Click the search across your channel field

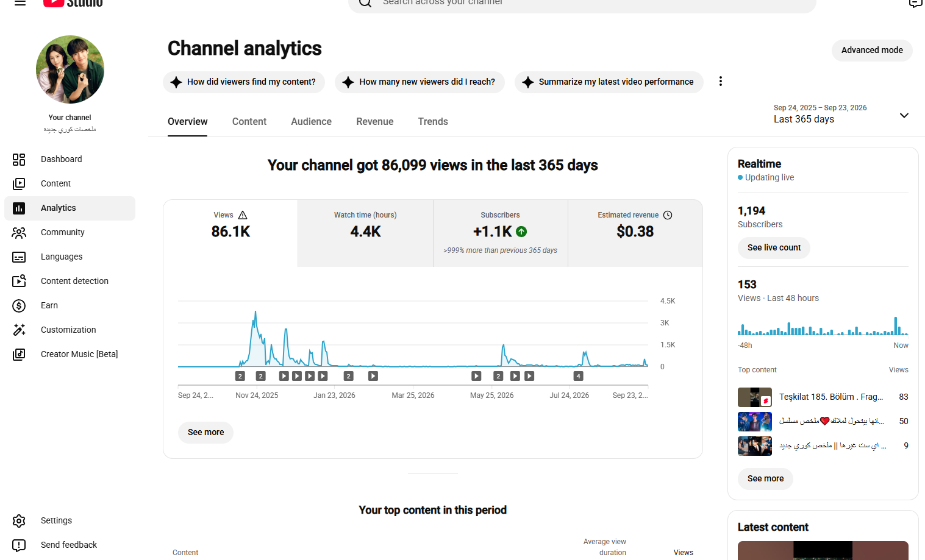pos(582,3)
